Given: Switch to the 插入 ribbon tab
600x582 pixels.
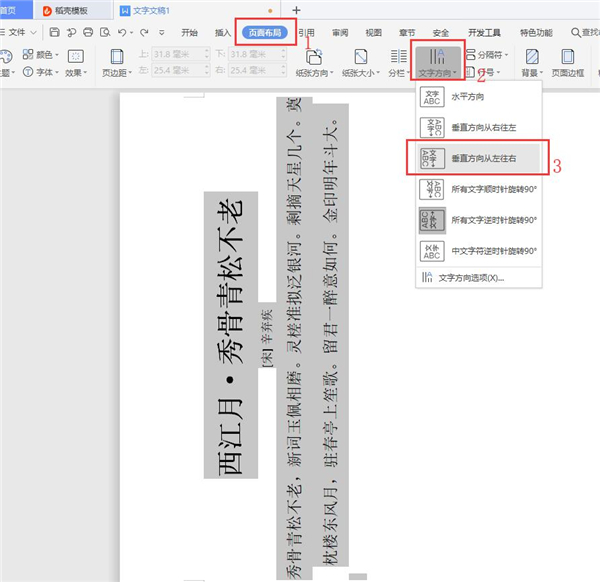Looking at the screenshot, I should [222, 32].
